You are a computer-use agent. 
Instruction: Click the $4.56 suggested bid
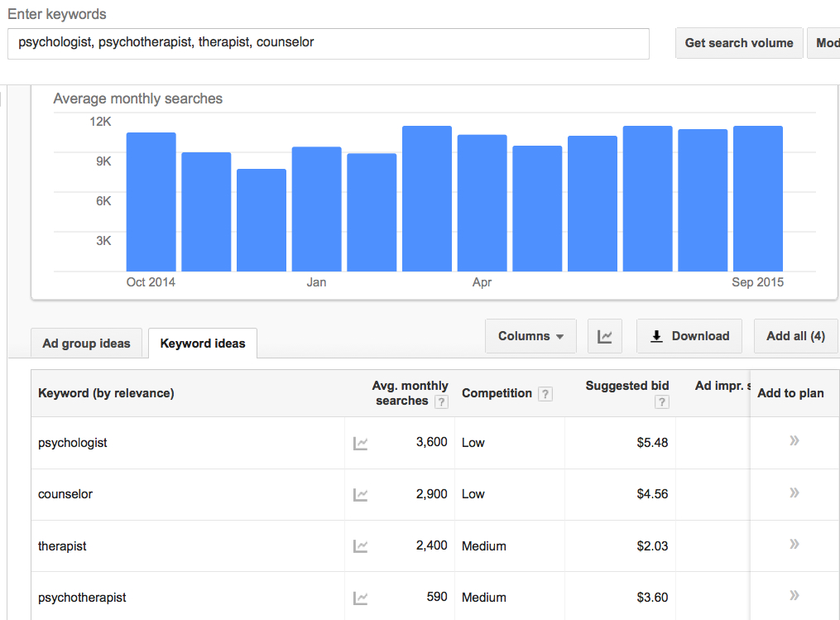pyautogui.click(x=652, y=494)
